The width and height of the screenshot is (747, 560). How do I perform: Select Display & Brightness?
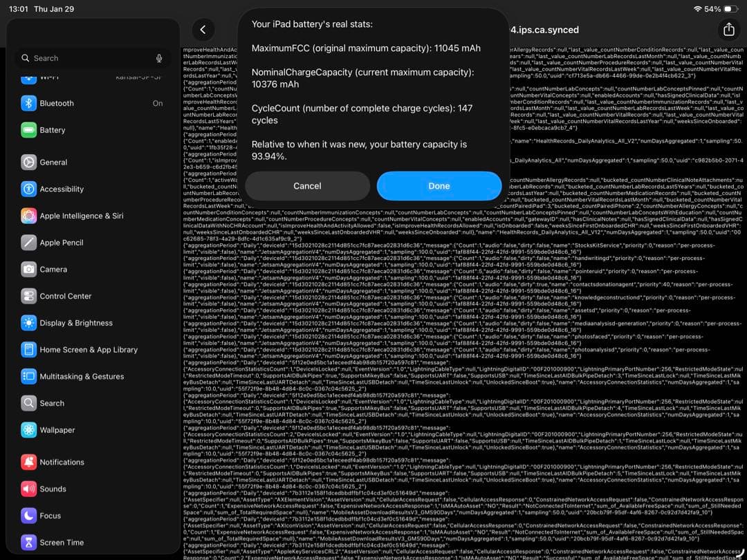(x=76, y=323)
